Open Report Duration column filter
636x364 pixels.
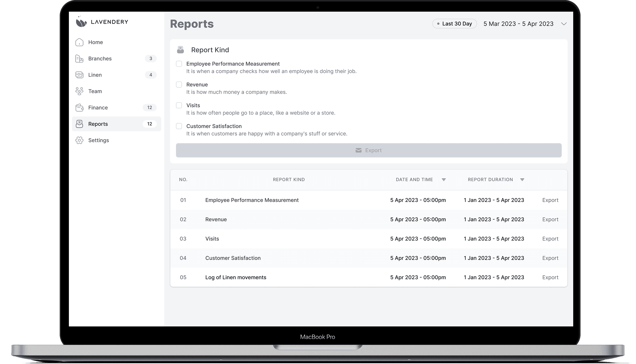(522, 180)
